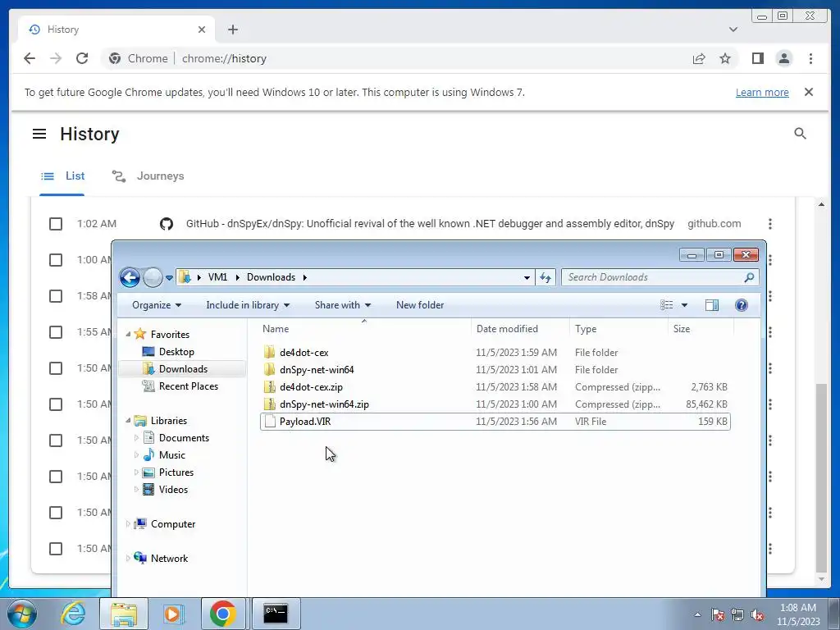Open the Share with menu

[343, 305]
